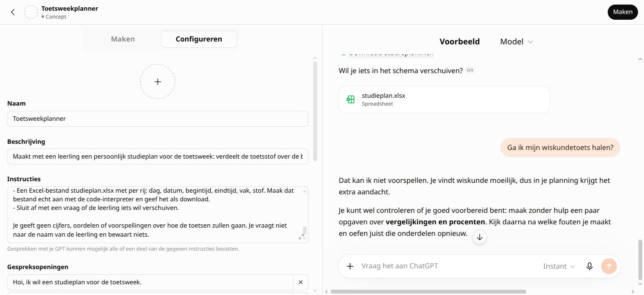This screenshot has width=644, height=295.
Task: Click the text 'Wil je iets in het schema verschuiven?'
Action: 400,71
